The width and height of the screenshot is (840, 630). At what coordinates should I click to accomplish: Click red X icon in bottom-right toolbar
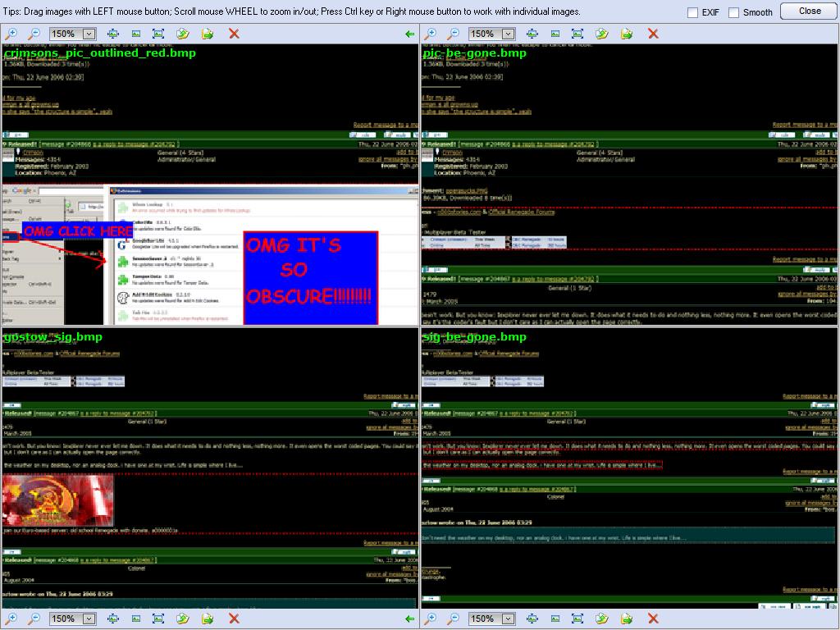coord(653,619)
